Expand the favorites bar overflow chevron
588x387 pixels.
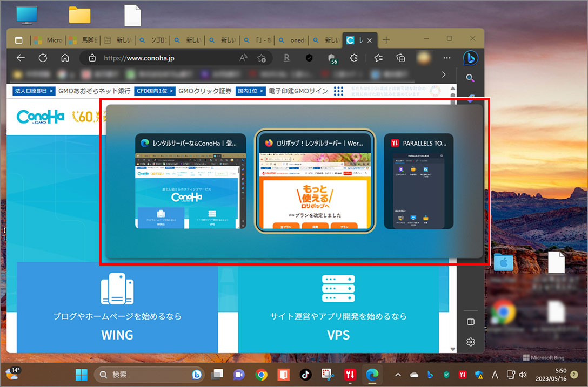(x=444, y=74)
